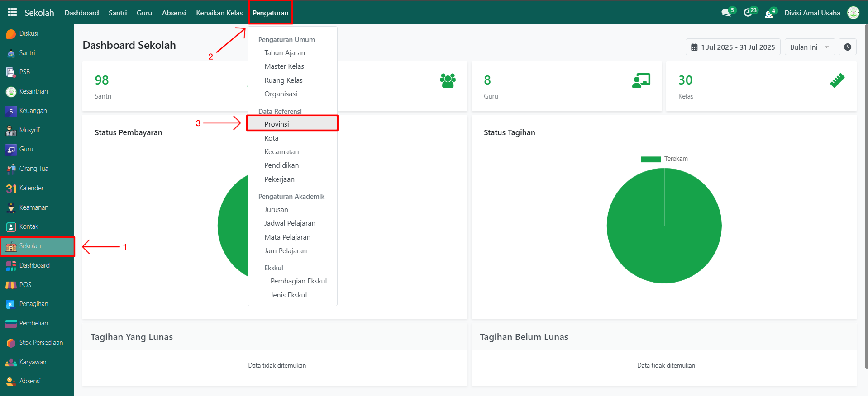Image resolution: width=868 pixels, height=396 pixels.
Task: Click the Divisi Amal Usaha user avatar
Action: (x=853, y=13)
